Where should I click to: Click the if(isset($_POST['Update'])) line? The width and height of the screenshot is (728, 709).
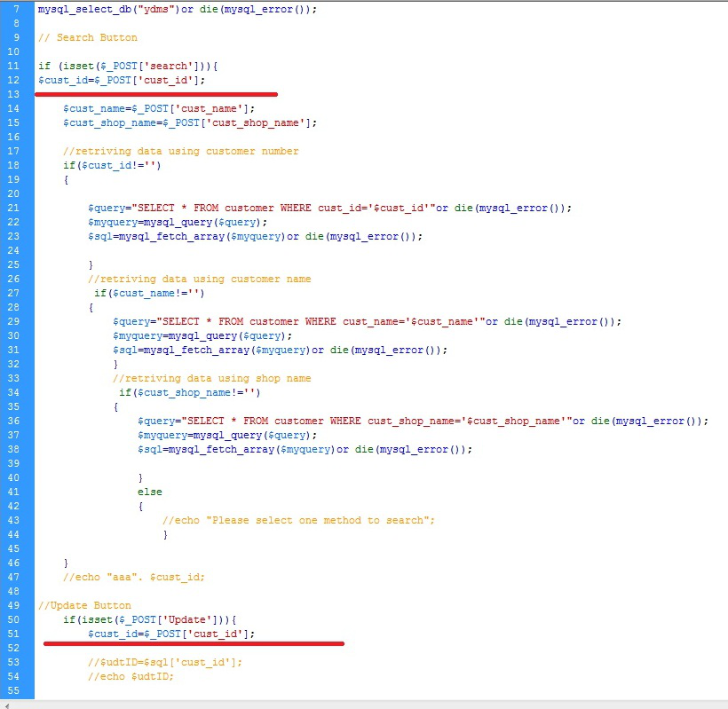(150, 620)
